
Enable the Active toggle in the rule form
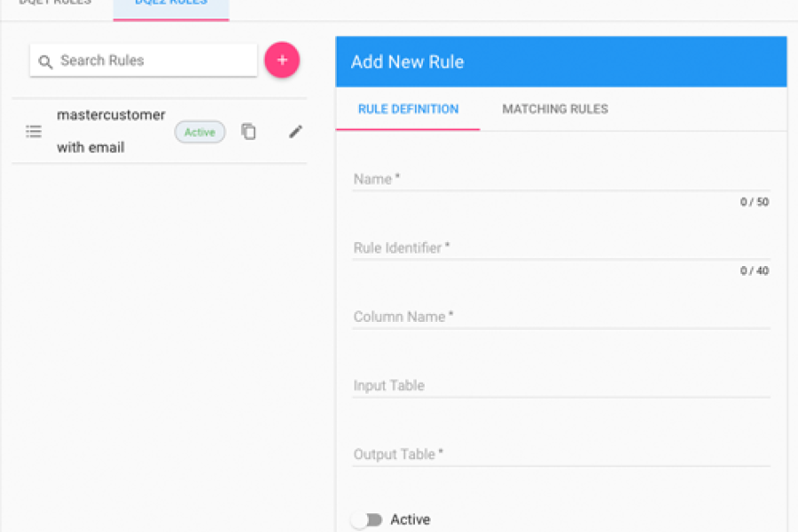pyautogui.click(x=366, y=520)
